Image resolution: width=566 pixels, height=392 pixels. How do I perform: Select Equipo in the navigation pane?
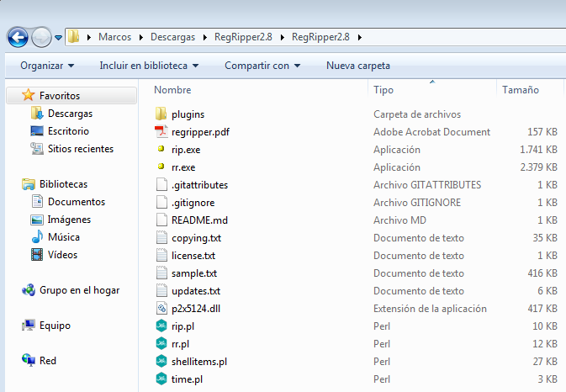(55, 326)
